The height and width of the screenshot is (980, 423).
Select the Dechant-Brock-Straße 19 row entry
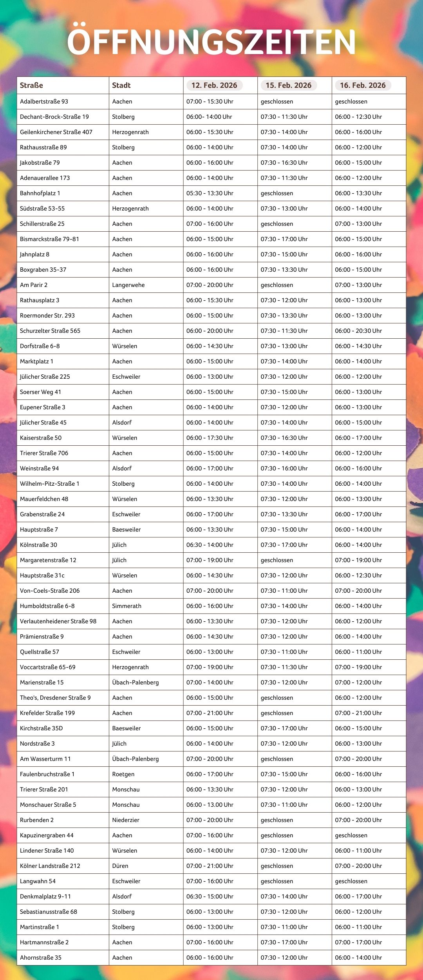click(x=54, y=117)
